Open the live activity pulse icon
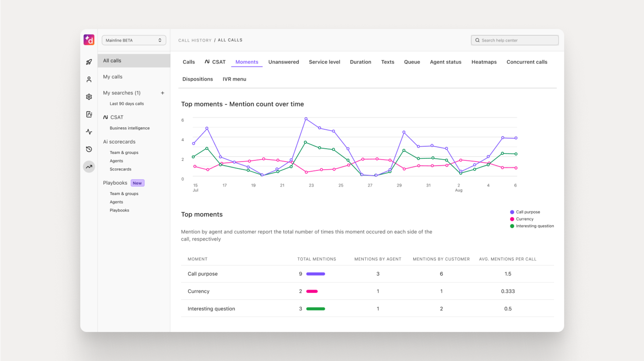644x361 pixels. (89, 132)
